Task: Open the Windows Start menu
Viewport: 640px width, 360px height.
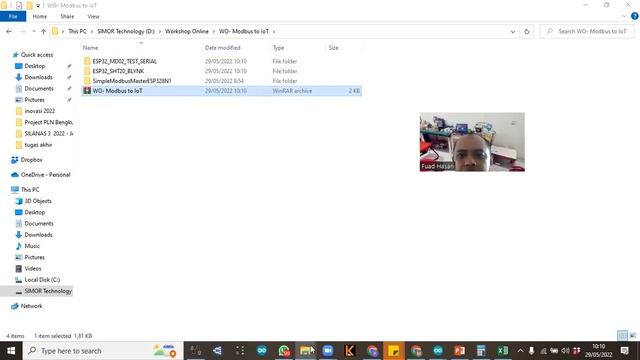Action: (11, 351)
